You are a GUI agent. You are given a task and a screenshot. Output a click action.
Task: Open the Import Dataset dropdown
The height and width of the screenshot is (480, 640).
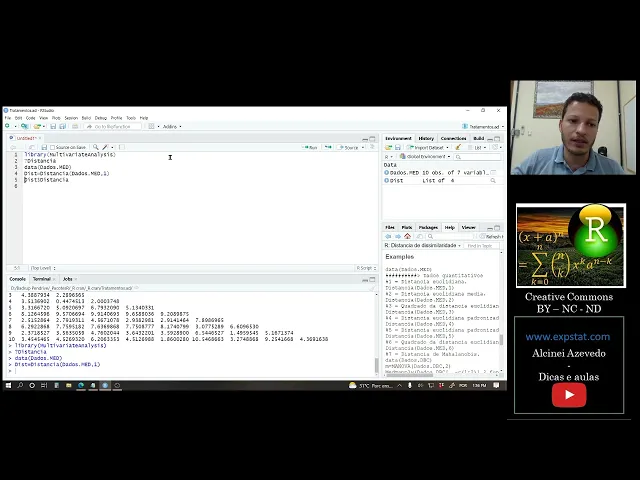(428, 147)
